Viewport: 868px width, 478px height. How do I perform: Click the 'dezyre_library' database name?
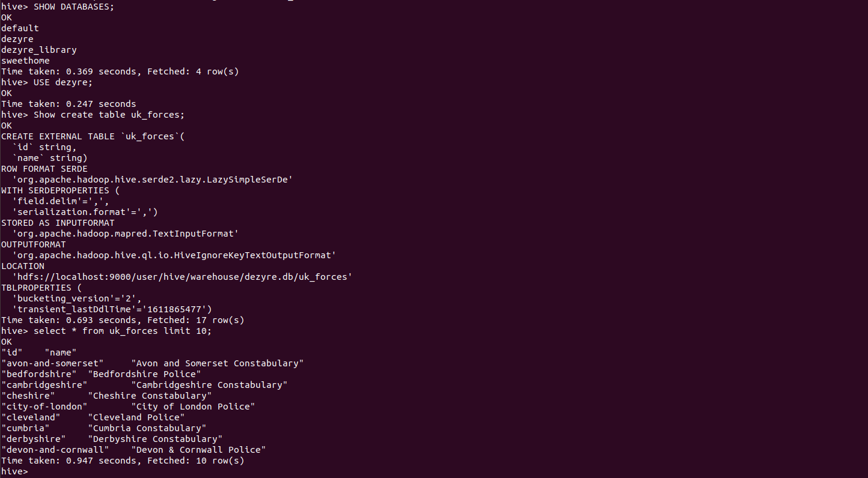click(x=39, y=50)
